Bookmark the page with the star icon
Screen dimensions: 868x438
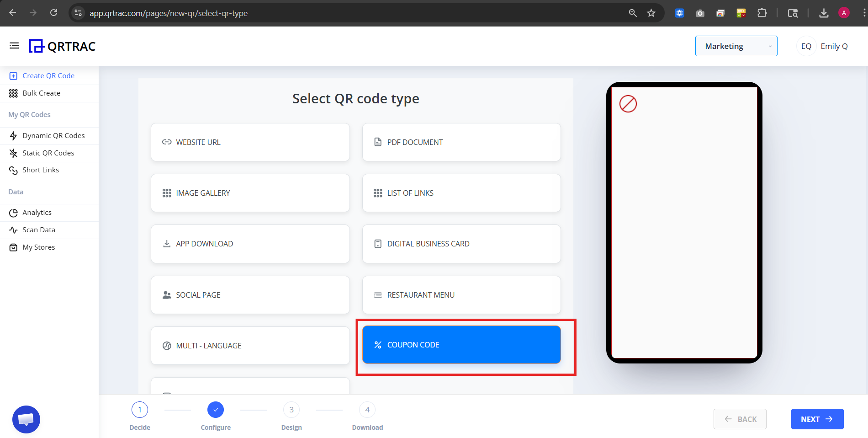coord(651,13)
